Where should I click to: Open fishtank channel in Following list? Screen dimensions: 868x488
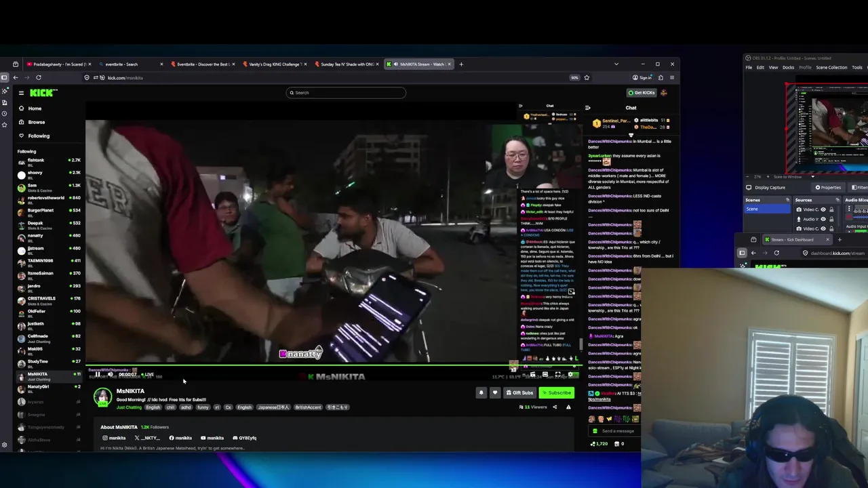49,161
